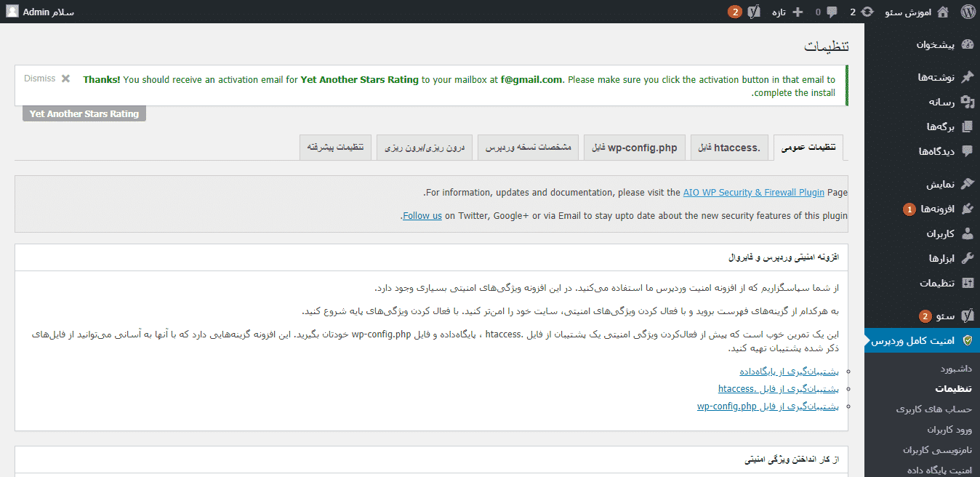Viewport: 980px width, 477px height.
Task: Click the media icon beside رسانه
Action: click(967, 102)
